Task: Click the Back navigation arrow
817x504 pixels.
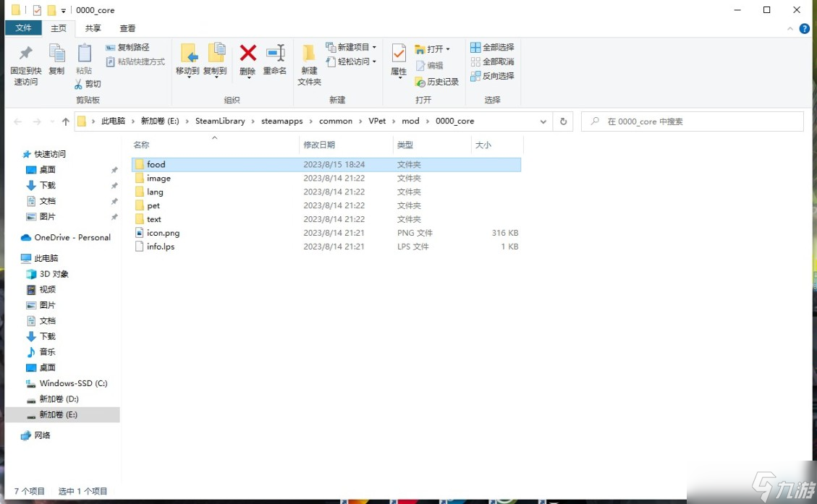Action: click(x=17, y=121)
